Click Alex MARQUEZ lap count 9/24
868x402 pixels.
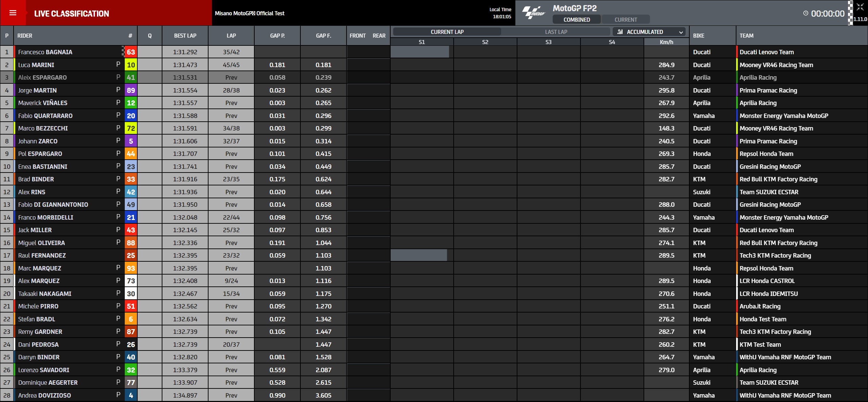231,281
